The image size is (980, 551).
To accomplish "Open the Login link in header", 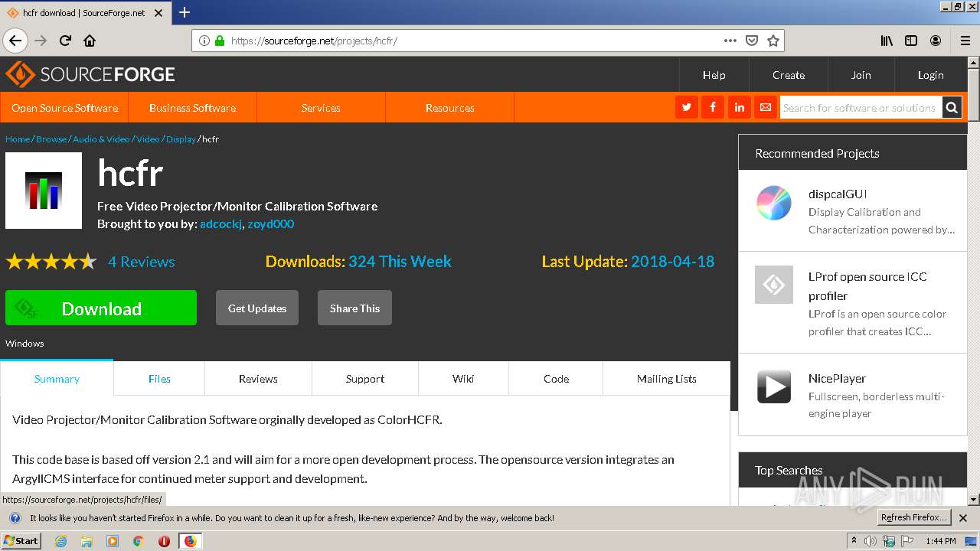I will (x=930, y=75).
